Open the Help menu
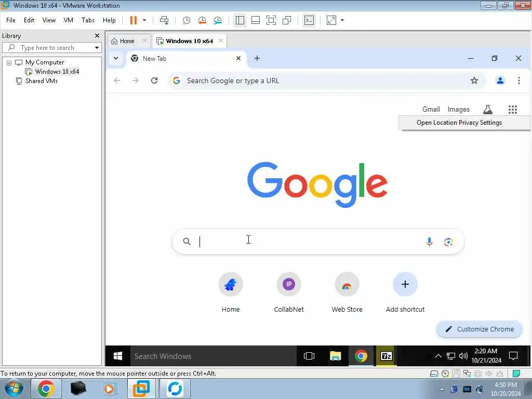The width and height of the screenshot is (532, 399). [109, 20]
